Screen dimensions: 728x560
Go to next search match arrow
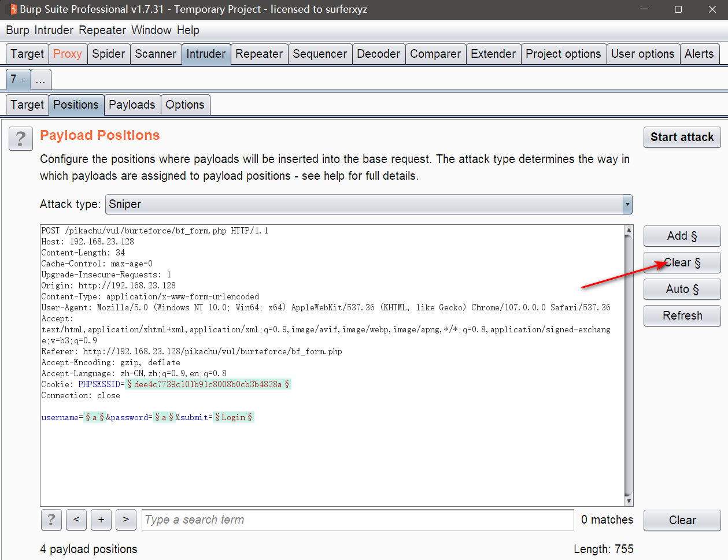pyautogui.click(x=126, y=520)
